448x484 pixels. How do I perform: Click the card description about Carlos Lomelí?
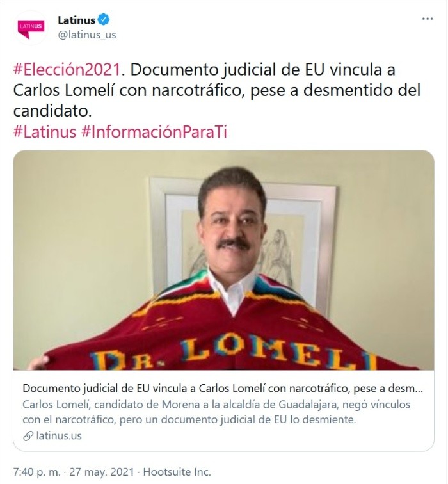click(x=216, y=412)
